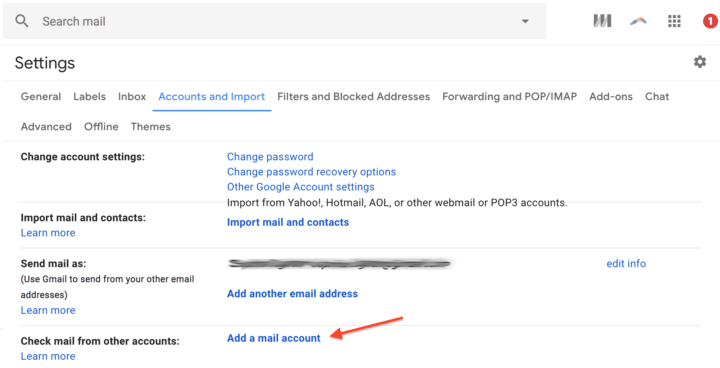This screenshot has height=368, width=720.
Task: Select the Themes tab
Action: click(151, 127)
